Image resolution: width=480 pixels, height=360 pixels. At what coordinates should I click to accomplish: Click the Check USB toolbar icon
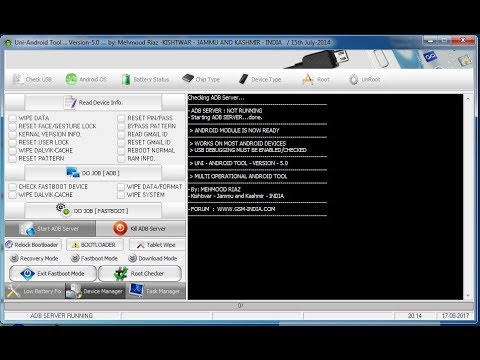click(x=17, y=79)
